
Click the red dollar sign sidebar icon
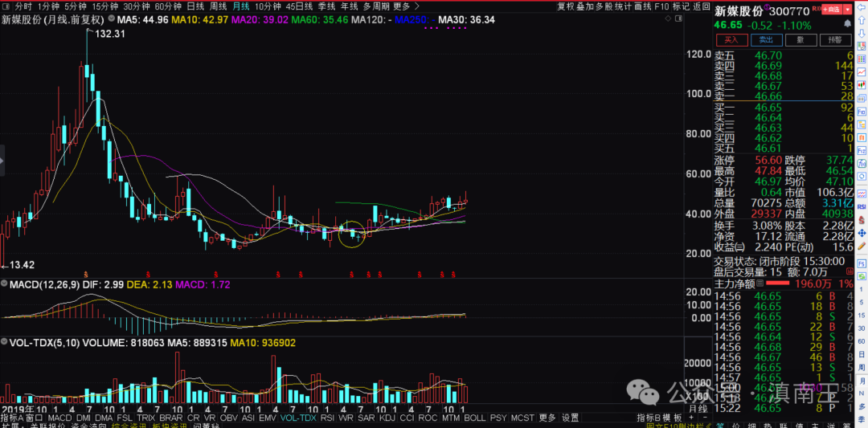click(860, 219)
